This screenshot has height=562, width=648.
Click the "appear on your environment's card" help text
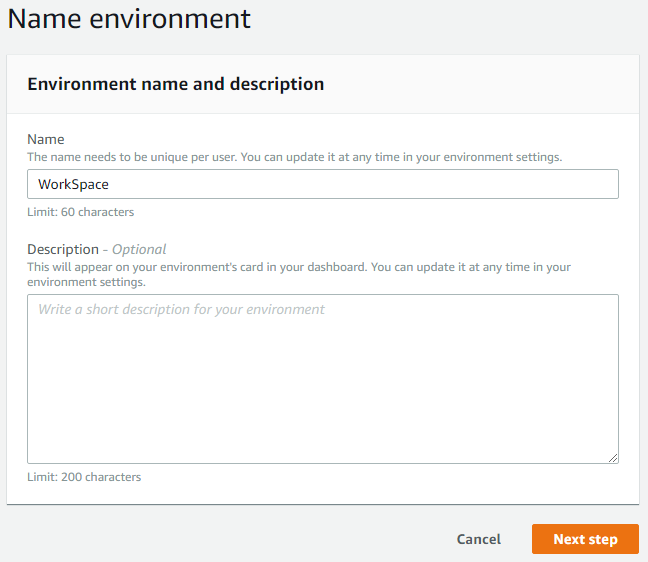pyautogui.click(x=298, y=267)
